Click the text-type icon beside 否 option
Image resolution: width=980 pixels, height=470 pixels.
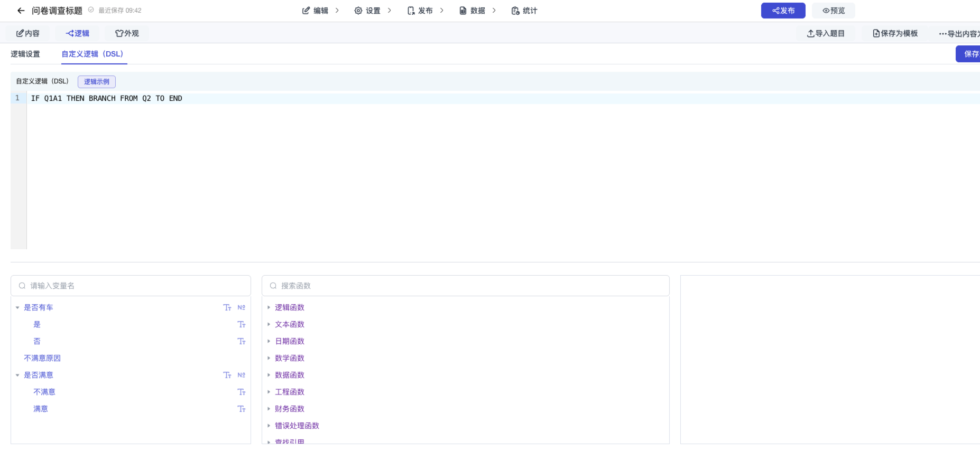242,341
